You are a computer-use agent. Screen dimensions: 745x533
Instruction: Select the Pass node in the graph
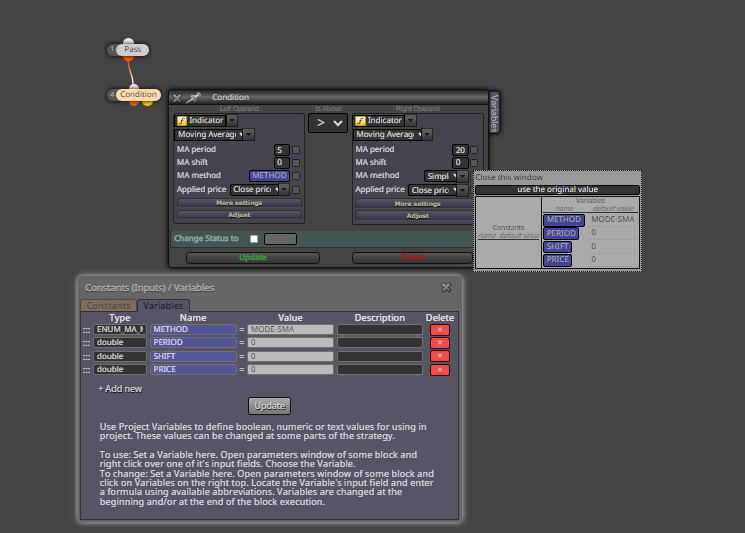click(x=133, y=49)
